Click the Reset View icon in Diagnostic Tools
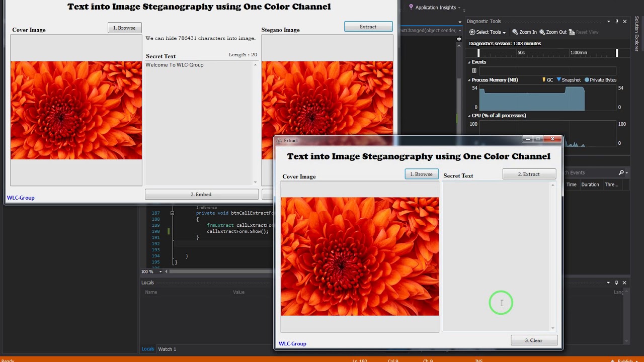 572,32
